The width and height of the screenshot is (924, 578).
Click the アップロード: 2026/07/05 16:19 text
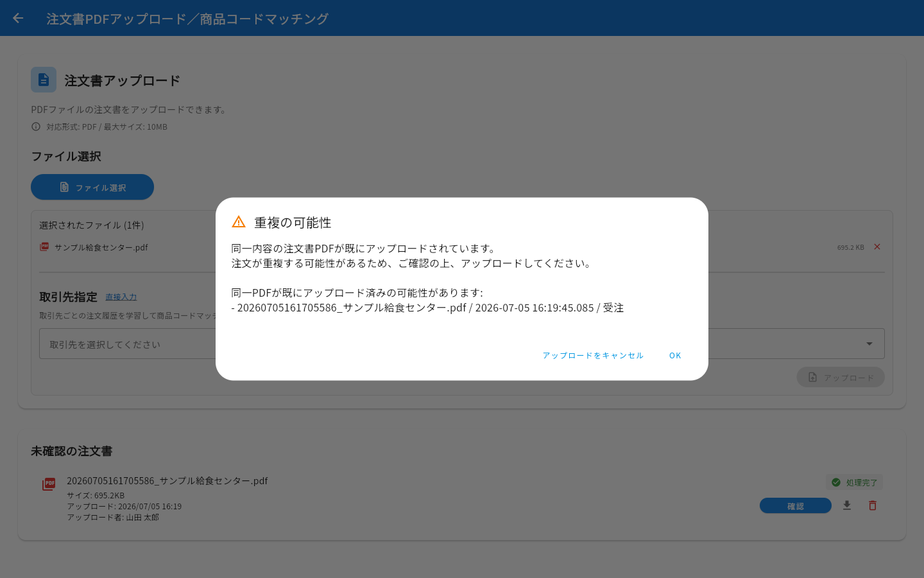(x=124, y=506)
